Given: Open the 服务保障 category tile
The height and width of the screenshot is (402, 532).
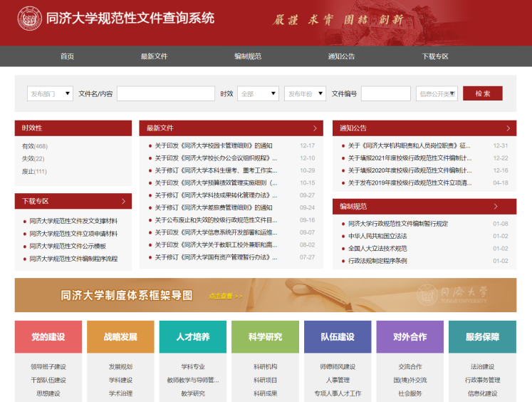Looking at the screenshot, I should (482, 337).
